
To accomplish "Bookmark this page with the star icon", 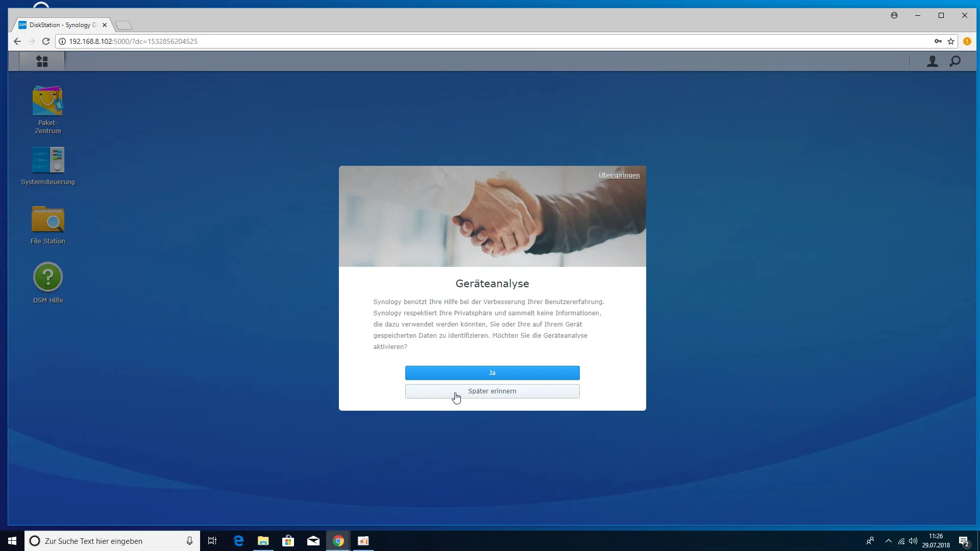I will tap(951, 41).
